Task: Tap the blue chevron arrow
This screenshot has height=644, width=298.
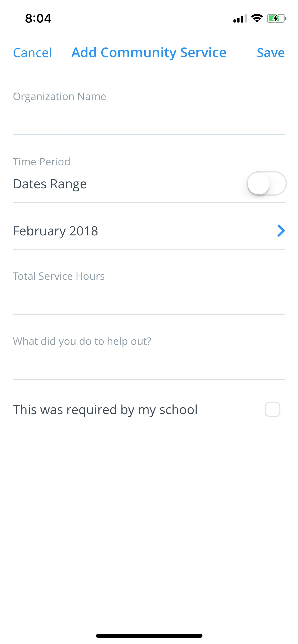Action: tap(281, 231)
